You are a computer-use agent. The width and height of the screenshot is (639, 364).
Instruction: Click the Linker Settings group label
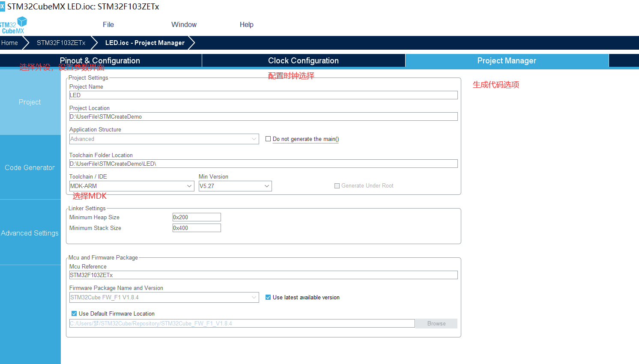coord(87,208)
